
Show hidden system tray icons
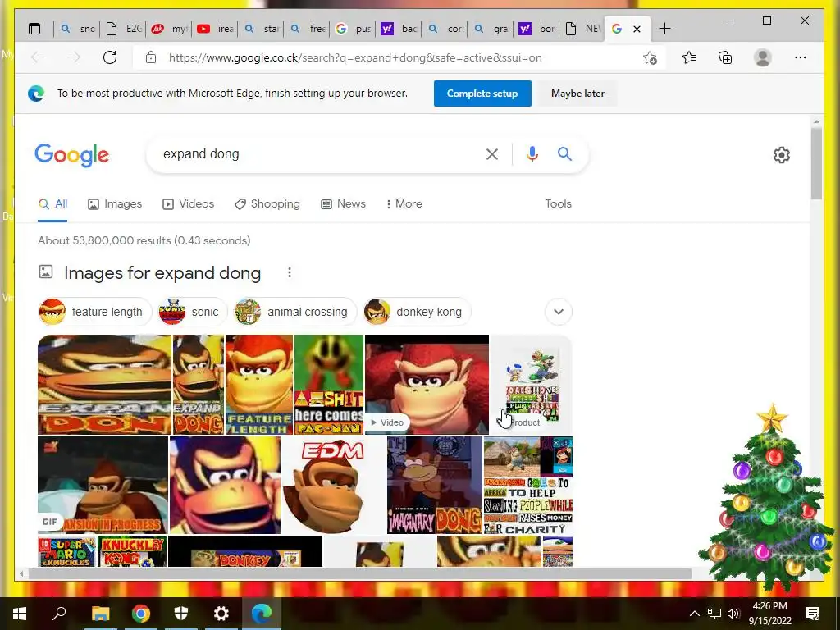(x=694, y=614)
